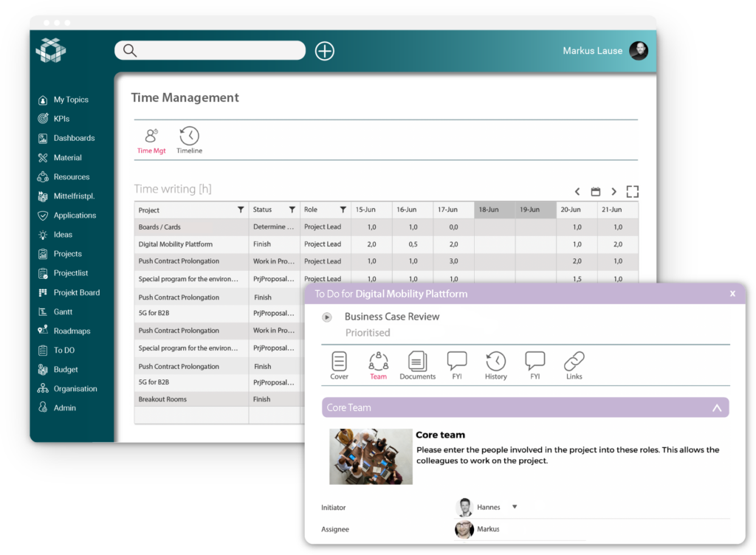Open the Links icon in To Do panel
The image size is (756, 555).
(574, 362)
